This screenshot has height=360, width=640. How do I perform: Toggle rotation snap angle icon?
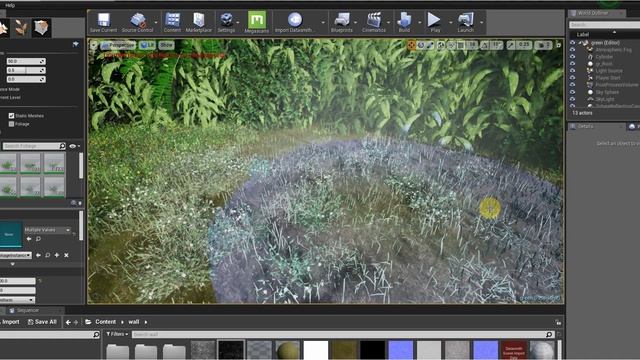484,45
